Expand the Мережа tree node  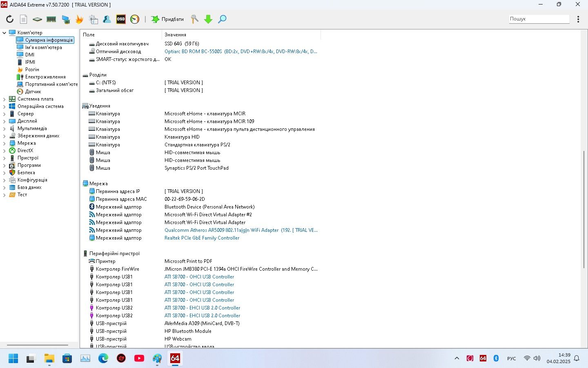point(4,143)
